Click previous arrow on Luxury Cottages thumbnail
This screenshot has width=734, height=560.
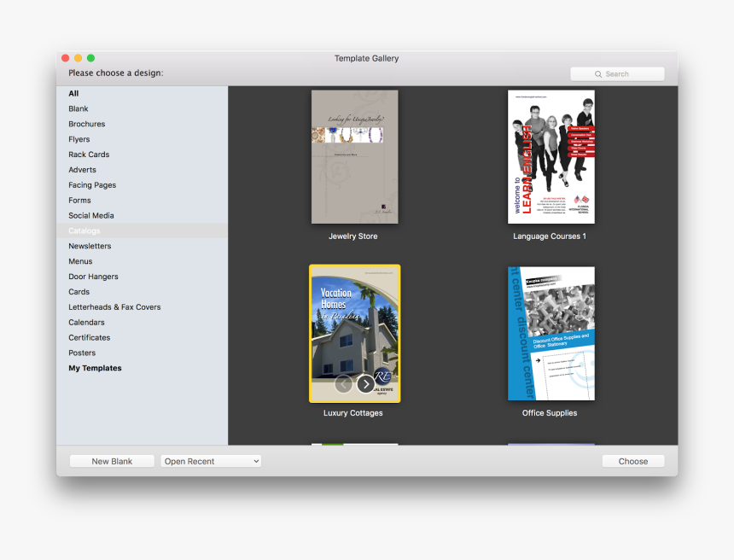coord(343,384)
